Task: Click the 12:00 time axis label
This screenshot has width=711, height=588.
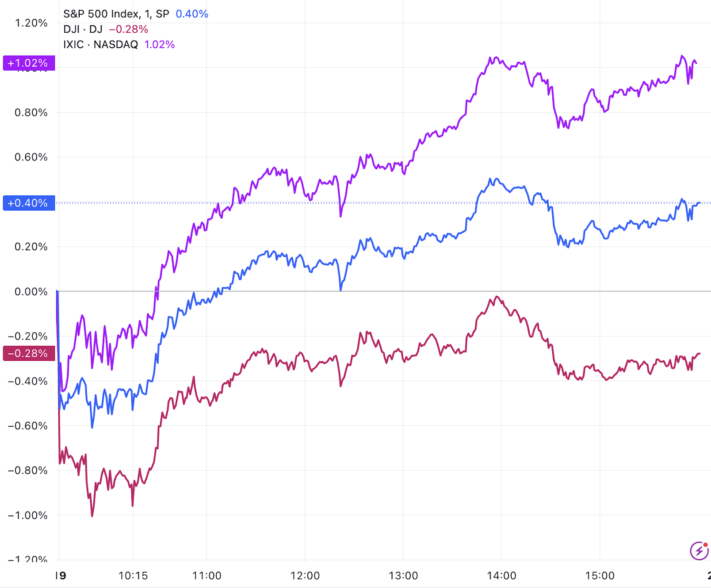Action: point(305,576)
